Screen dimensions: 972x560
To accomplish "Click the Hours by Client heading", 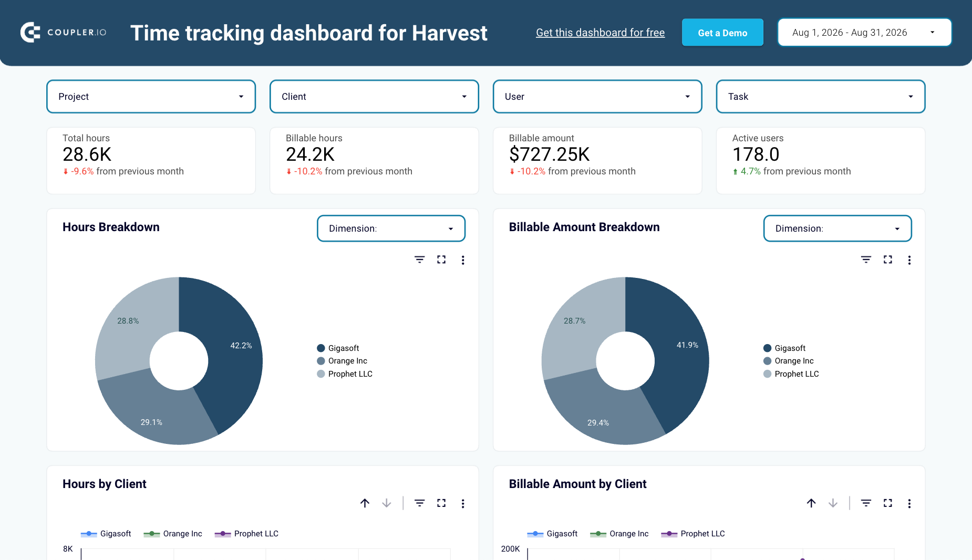I will click(105, 484).
